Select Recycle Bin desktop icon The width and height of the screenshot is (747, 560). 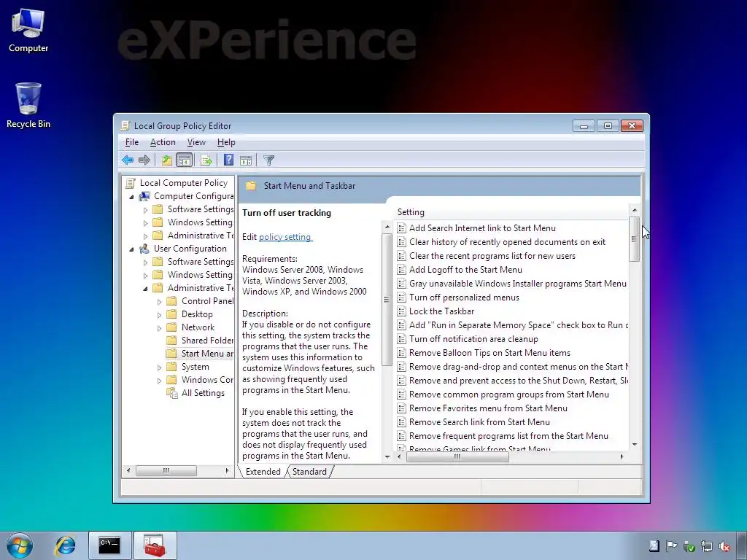click(x=28, y=105)
